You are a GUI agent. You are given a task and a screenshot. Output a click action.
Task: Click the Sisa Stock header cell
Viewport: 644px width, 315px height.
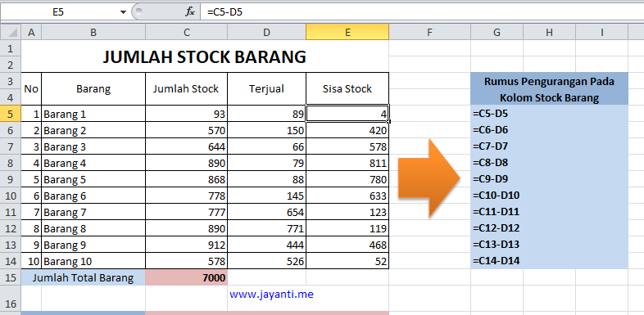tap(347, 89)
